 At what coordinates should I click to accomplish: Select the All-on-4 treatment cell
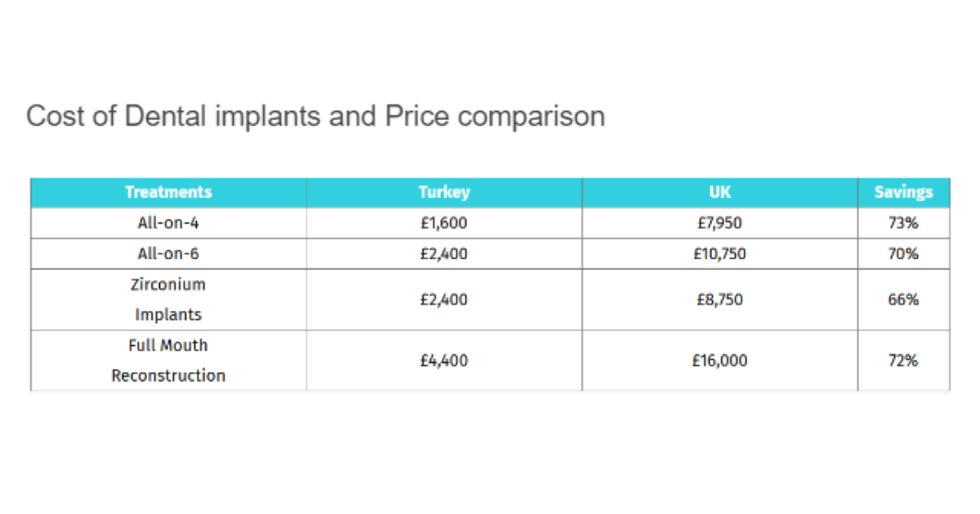(x=168, y=223)
